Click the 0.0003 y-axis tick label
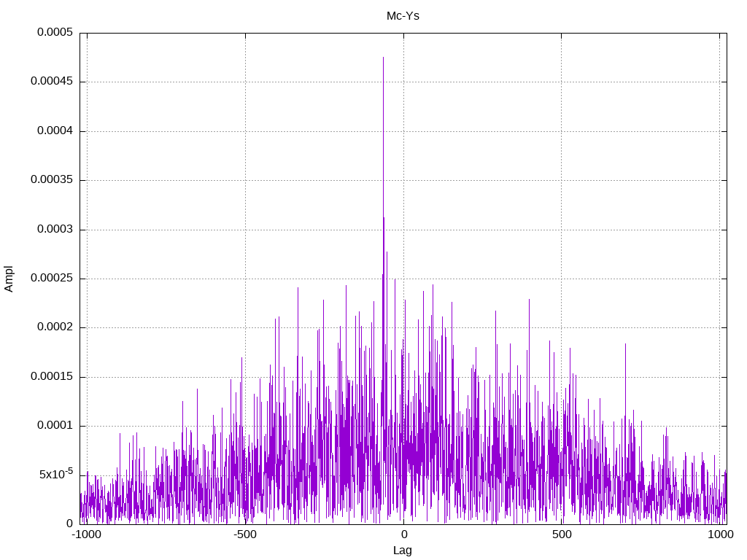The height and width of the screenshot is (560, 747). point(55,229)
